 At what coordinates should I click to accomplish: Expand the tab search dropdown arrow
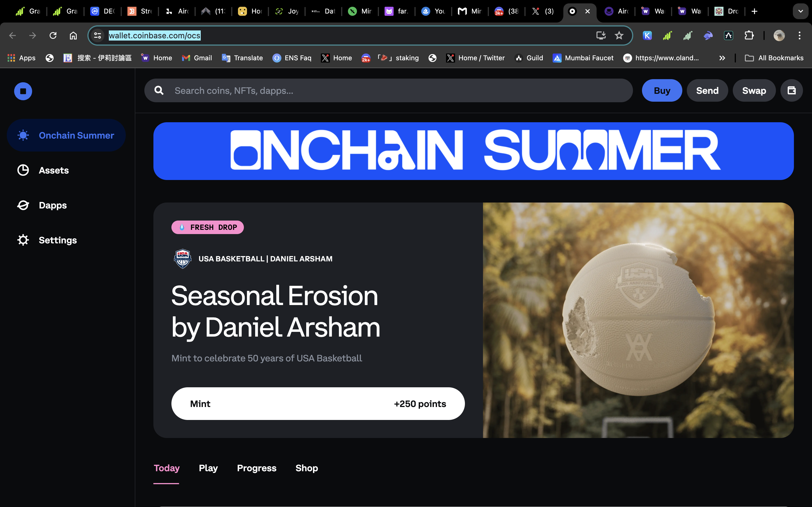pyautogui.click(x=801, y=11)
